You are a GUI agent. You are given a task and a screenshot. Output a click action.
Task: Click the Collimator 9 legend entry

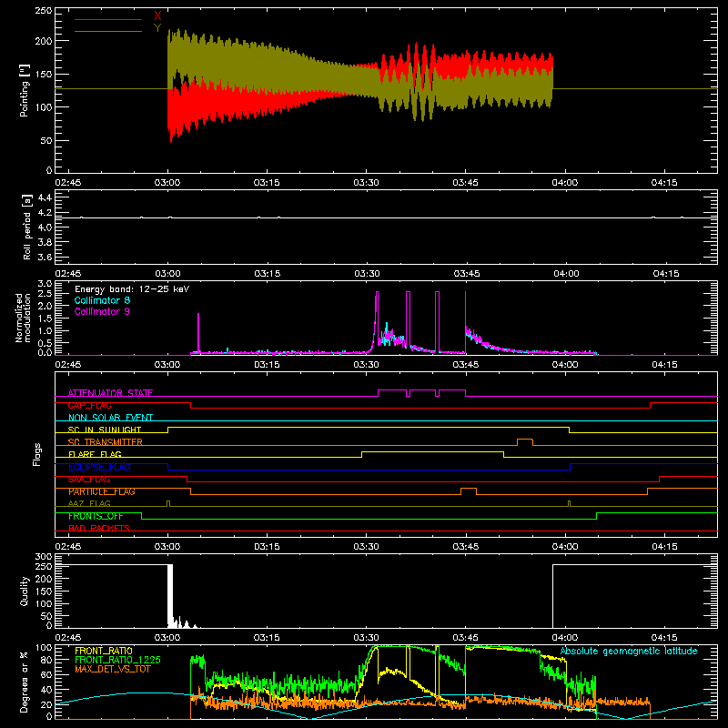click(102, 311)
